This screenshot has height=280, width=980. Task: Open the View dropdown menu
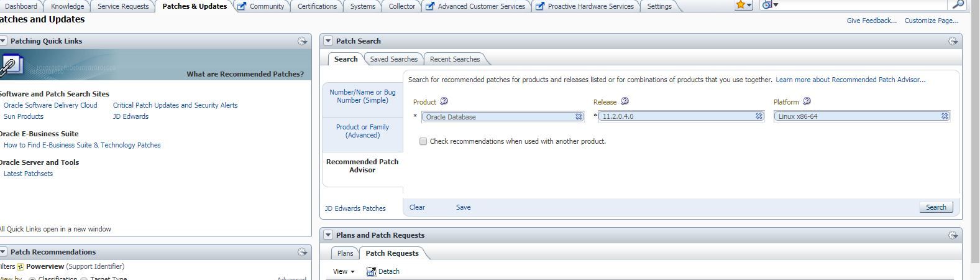(x=344, y=271)
